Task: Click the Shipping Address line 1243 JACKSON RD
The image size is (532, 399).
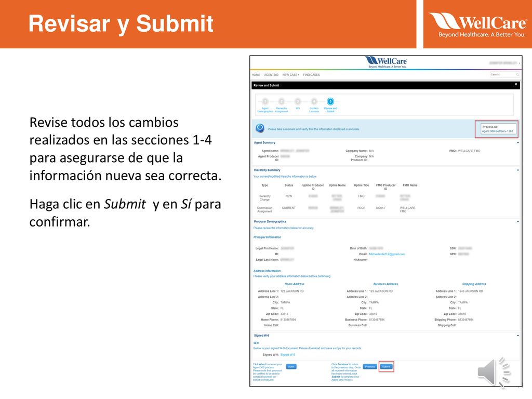Action: tap(470, 291)
